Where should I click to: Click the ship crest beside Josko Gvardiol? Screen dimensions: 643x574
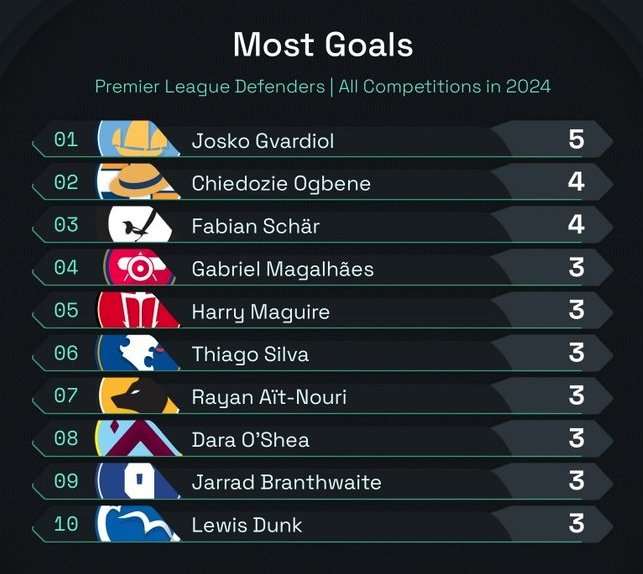(139, 139)
